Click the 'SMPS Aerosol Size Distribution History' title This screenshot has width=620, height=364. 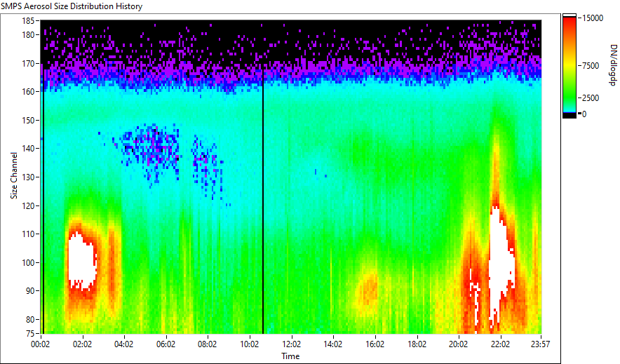72,6
